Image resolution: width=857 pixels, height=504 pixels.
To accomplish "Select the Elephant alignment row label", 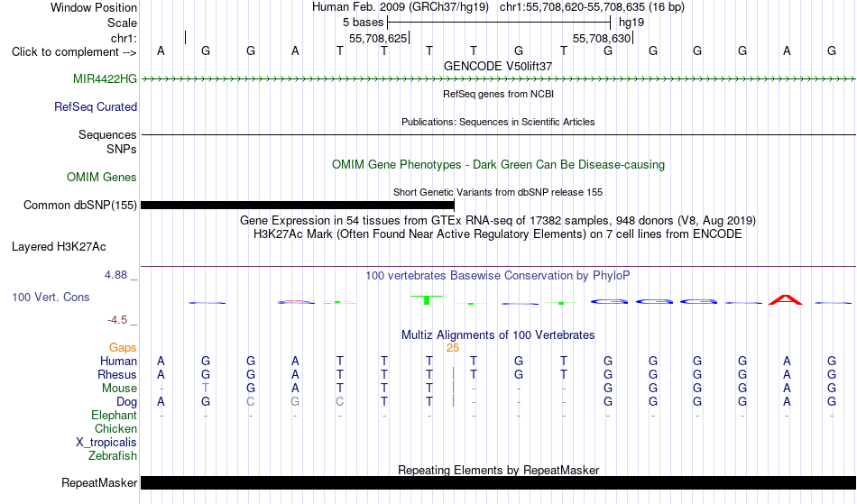I will [115, 415].
